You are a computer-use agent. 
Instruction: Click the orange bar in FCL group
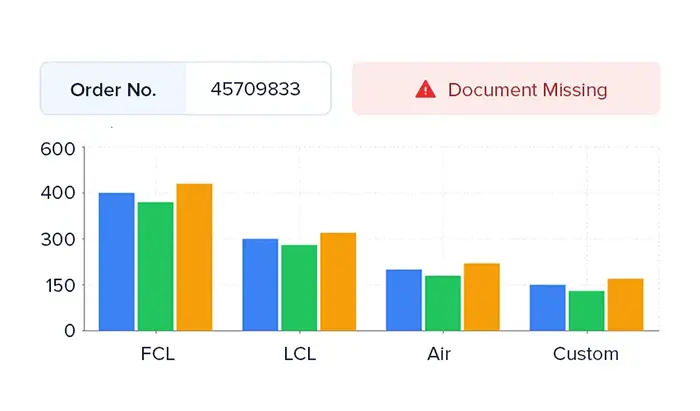pyautogui.click(x=194, y=257)
